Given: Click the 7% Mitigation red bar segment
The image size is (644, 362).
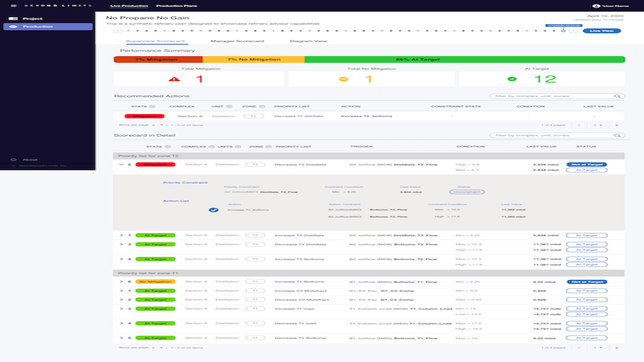Looking at the screenshot, I should coord(158,59).
